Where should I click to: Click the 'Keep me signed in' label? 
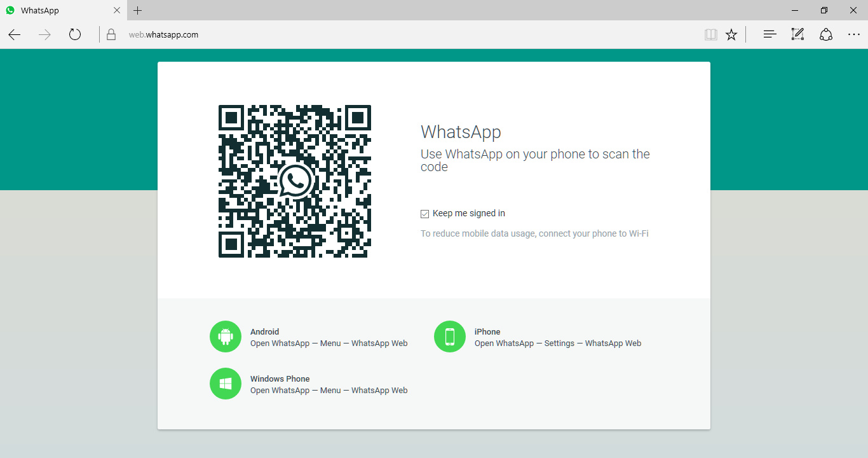(469, 213)
